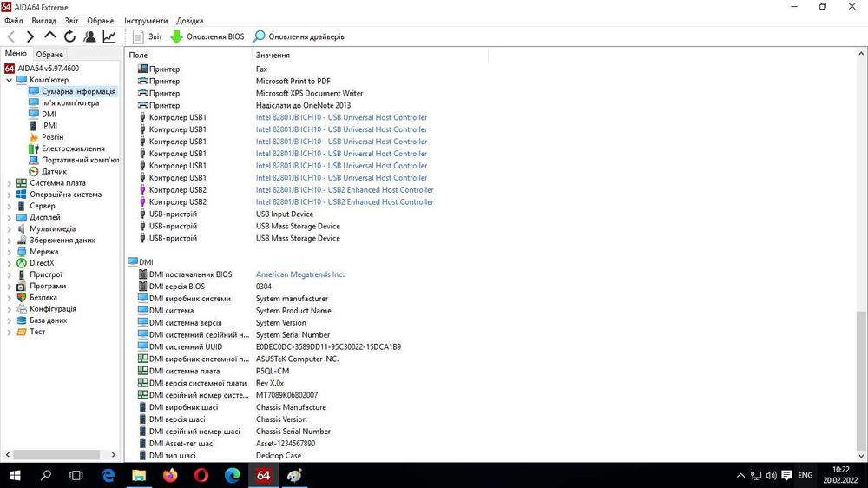The height and width of the screenshot is (488, 868).
Task: Select the Microsoft Print to PDF printer row
Action: point(235,81)
